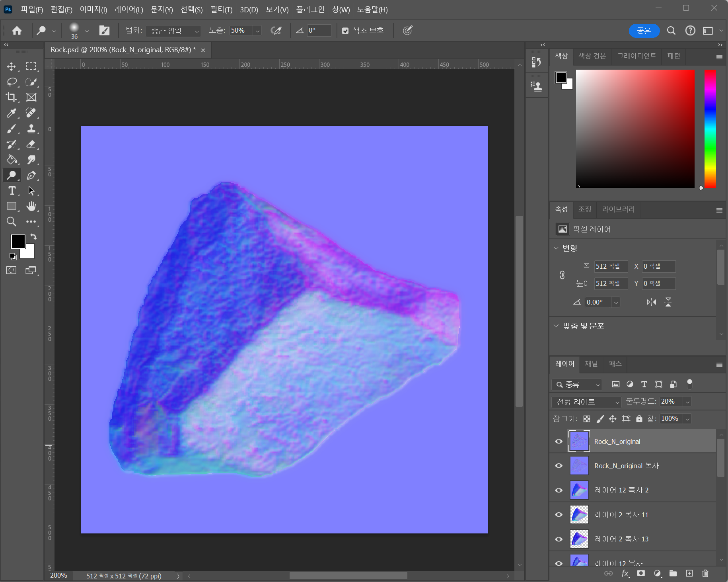This screenshot has width=728, height=582.
Task: Toggle the 색조 보호 checkbox
Action: tap(345, 31)
